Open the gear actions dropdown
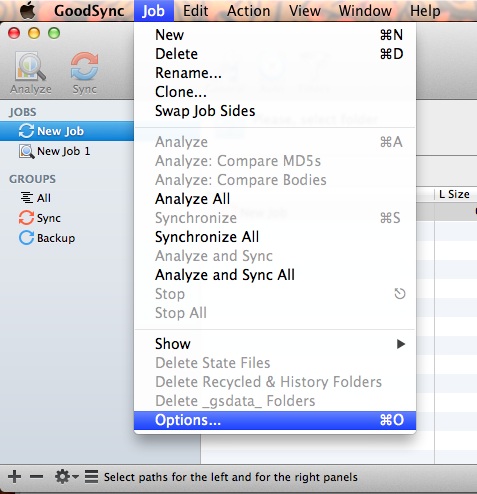This screenshot has width=477, height=494. 66,477
